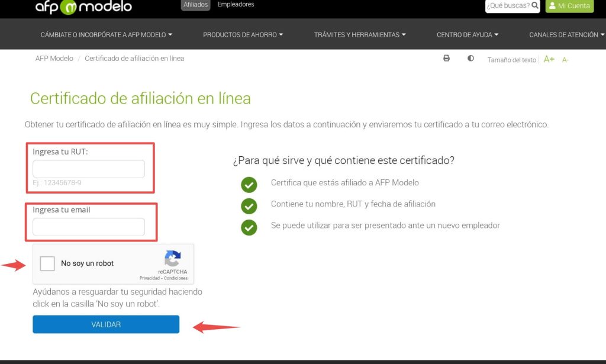Focus the 'Ingresa tu email' field
606x364 pixels.
(x=89, y=227)
